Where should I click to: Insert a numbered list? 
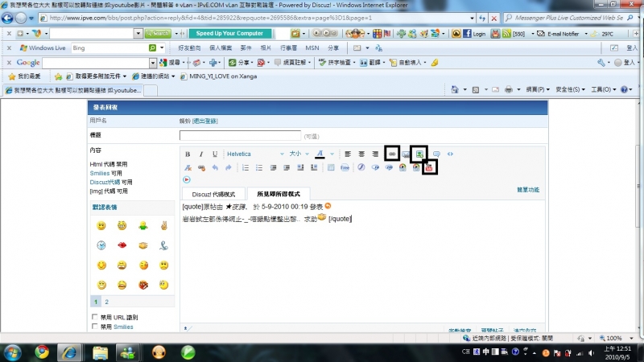point(246,167)
